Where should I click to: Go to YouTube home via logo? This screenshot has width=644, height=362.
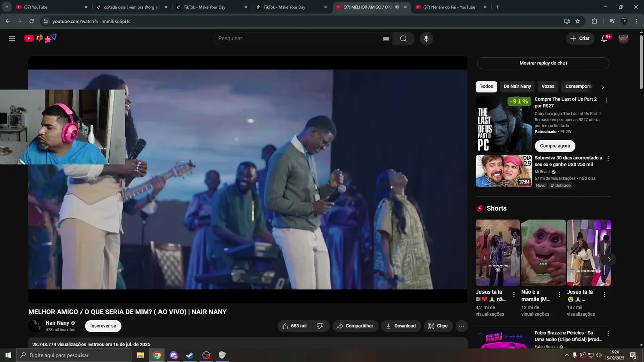[x=40, y=38]
